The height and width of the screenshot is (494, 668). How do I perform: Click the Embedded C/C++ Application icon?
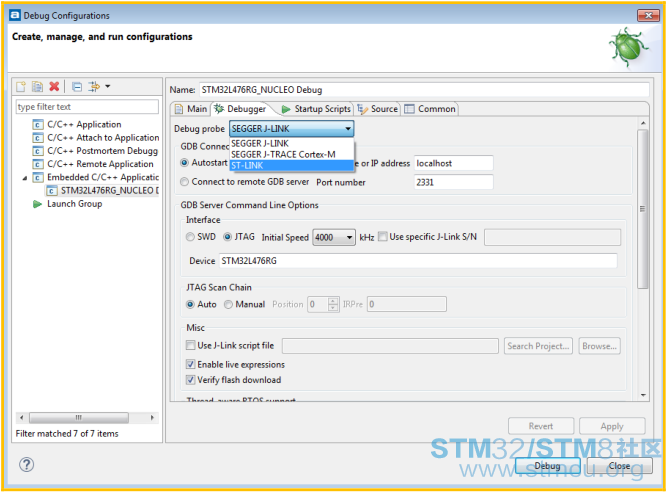(38, 178)
